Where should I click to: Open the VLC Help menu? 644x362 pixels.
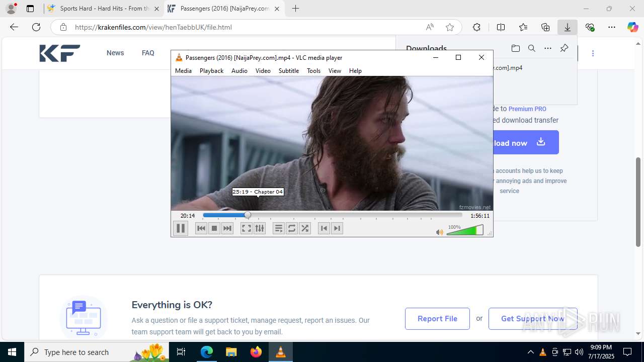point(355,71)
